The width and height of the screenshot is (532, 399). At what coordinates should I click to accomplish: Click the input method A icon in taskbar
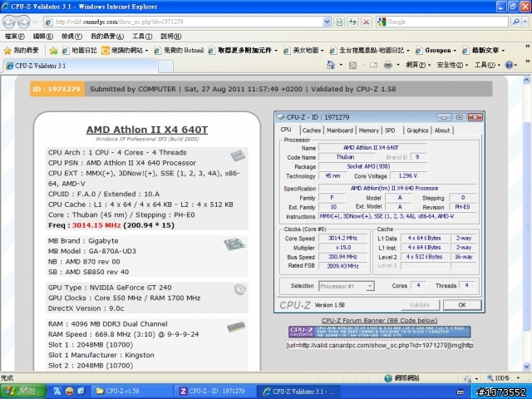click(x=57, y=392)
